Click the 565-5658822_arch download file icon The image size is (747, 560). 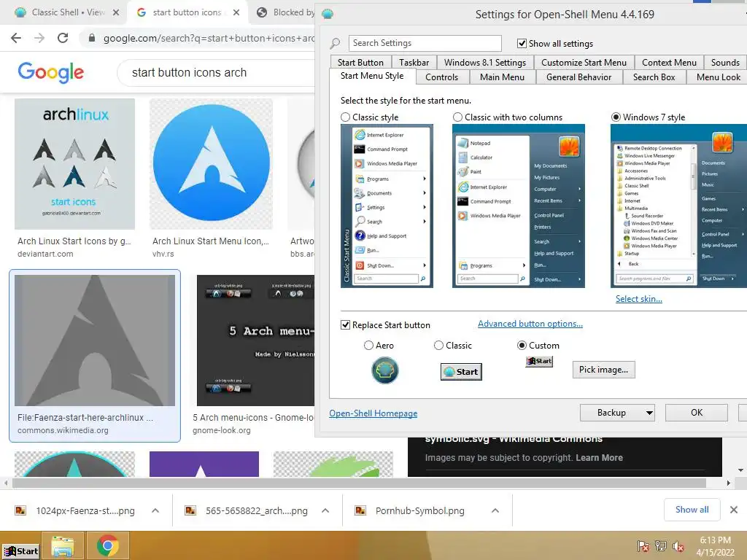[x=190, y=510]
